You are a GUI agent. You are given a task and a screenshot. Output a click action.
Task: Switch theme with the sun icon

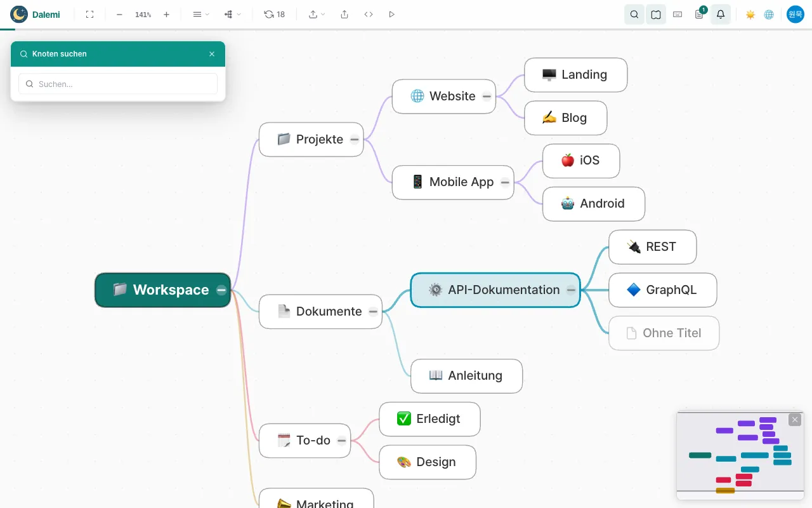[x=750, y=14]
